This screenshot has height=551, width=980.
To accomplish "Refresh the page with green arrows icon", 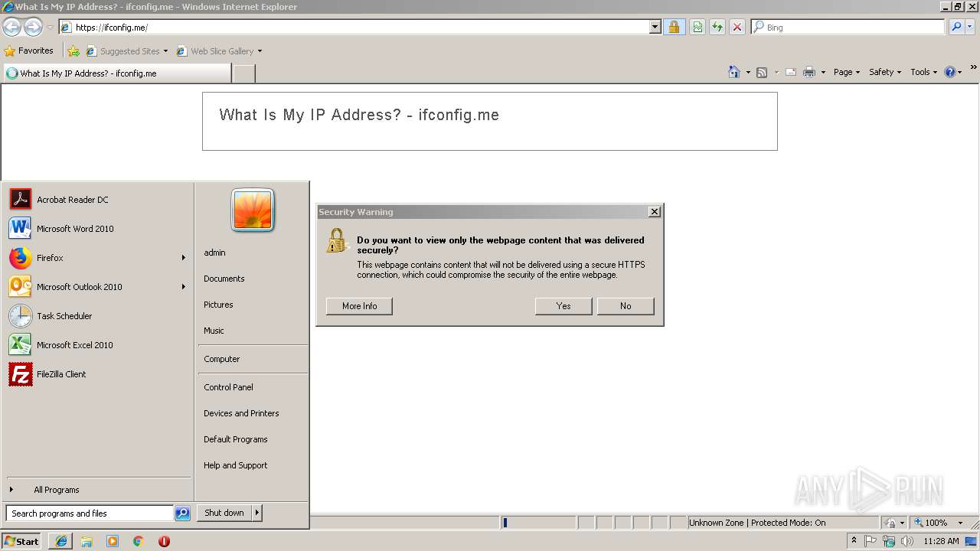I will pos(717,27).
